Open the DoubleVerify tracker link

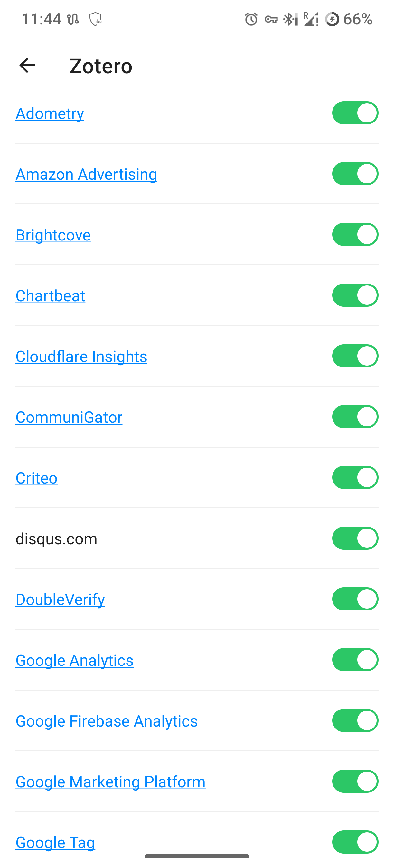tap(60, 600)
